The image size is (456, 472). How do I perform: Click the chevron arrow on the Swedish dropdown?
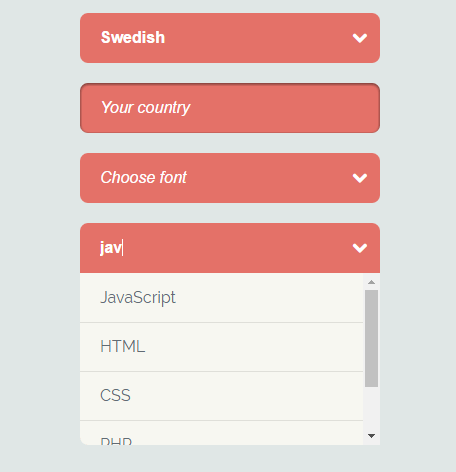coord(360,38)
